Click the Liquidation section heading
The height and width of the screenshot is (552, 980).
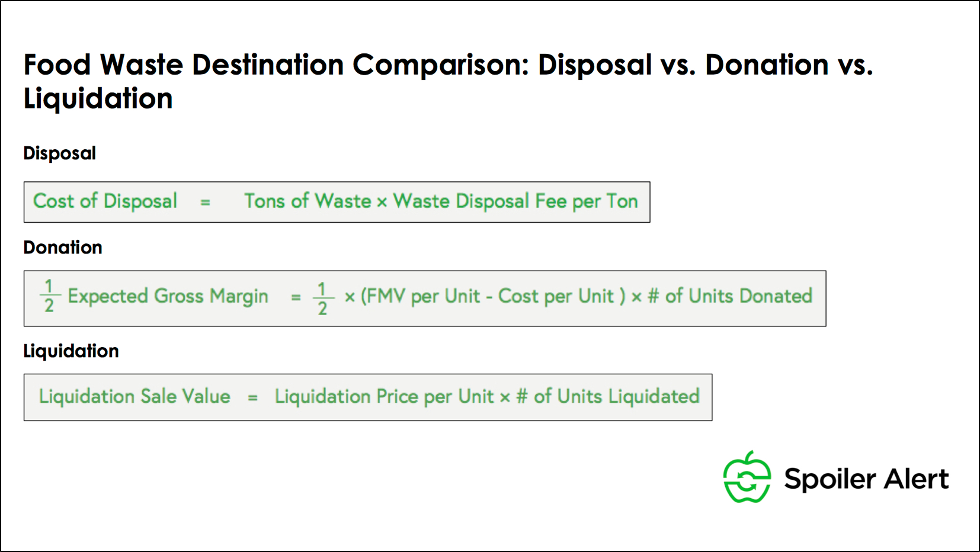[x=71, y=351]
